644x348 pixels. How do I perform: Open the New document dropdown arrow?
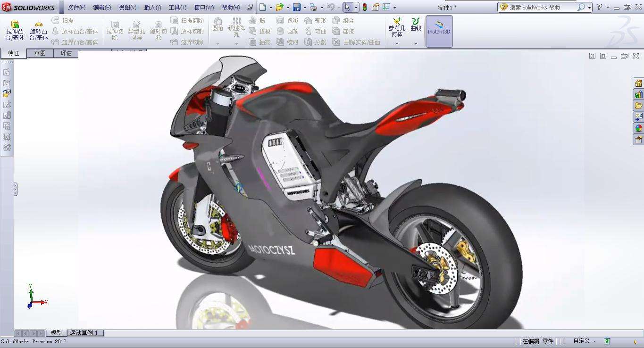[270, 8]
